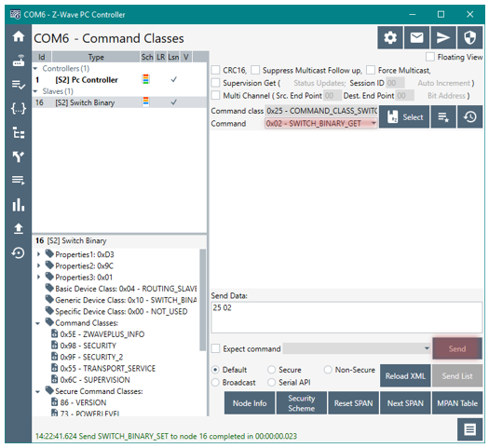Click the Next SPAN button
This screenshot has height=448, width=489.
(x=405, y=402)
